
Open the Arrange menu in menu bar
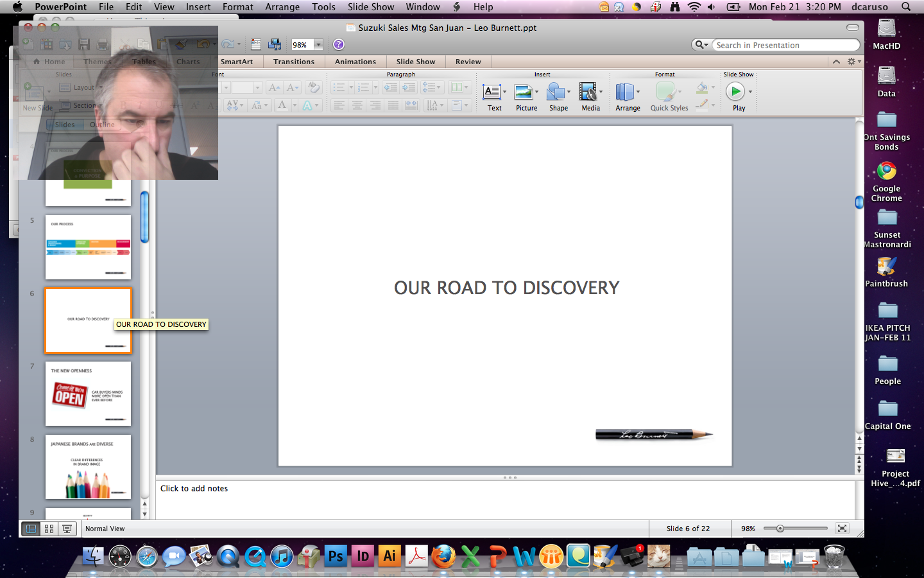282,7
